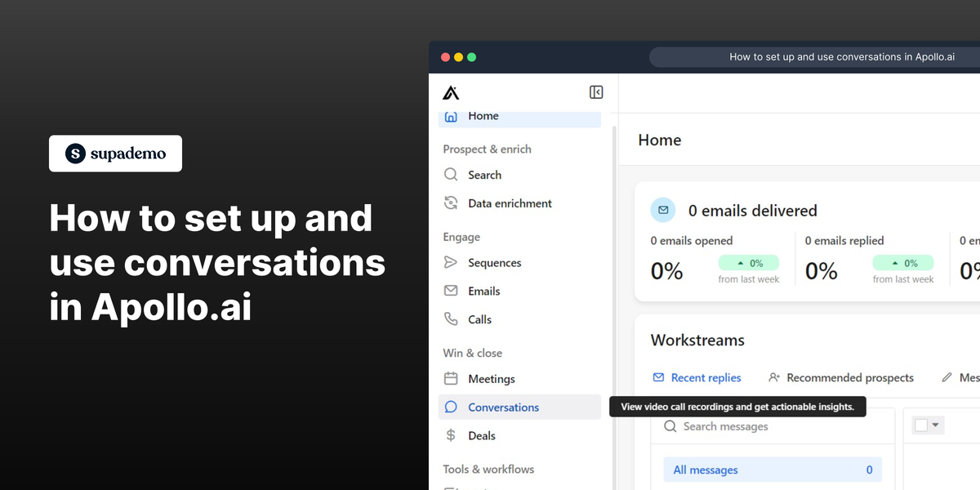Click the Home house icon
The height and width of the screenshot is (490, 980).
tap(451, 117)
